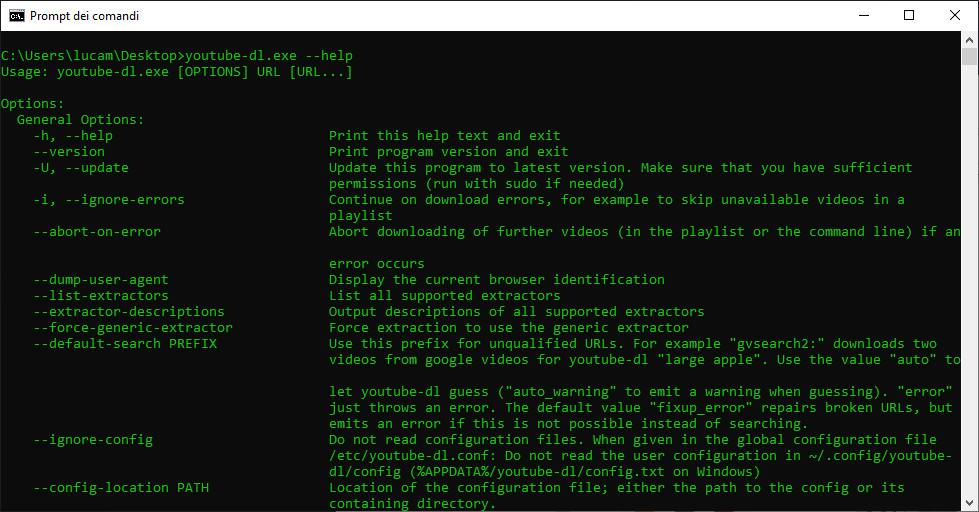The image size is (979, 512).
Task: Click the '-U, --update' option
Action: [x=81, y=167]
